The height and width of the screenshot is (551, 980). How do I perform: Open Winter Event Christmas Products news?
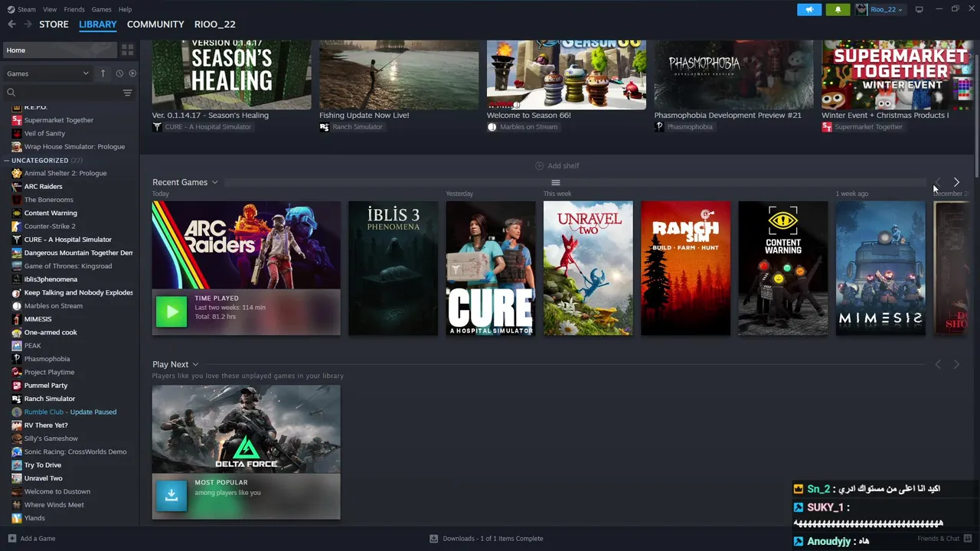[885, 116]
